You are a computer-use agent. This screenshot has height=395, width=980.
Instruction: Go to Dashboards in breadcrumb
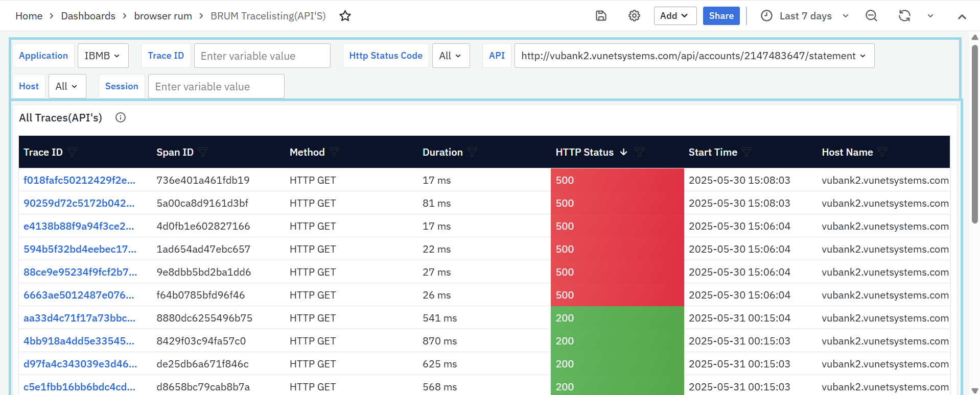pyautogui.click(x=88, y=16)
